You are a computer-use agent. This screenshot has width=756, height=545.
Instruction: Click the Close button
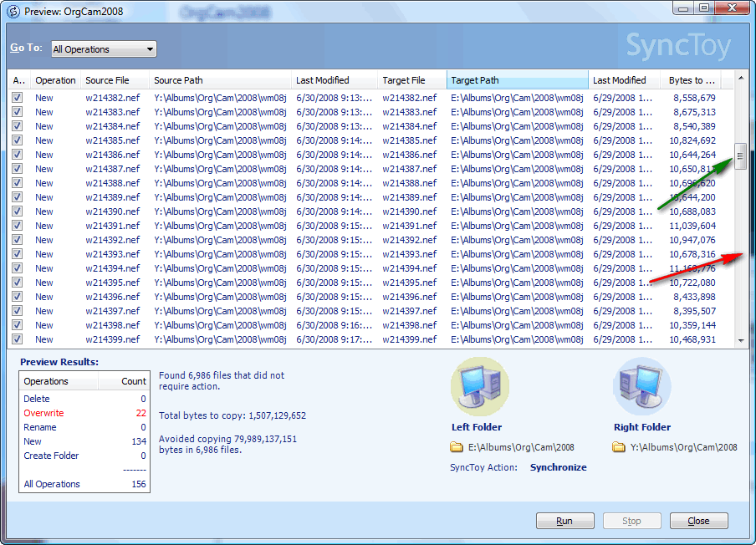click(698, 521)
